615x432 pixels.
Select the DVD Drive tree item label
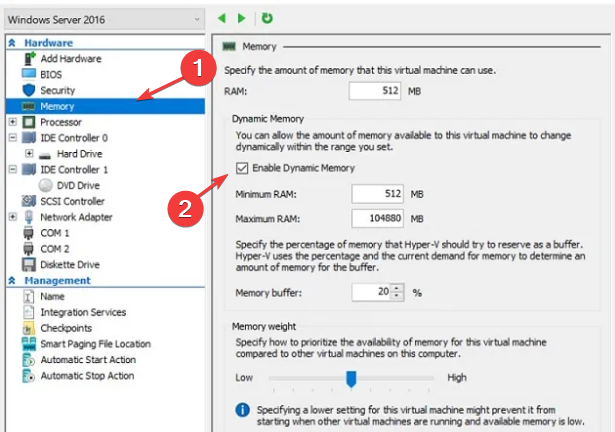point(78,185)
